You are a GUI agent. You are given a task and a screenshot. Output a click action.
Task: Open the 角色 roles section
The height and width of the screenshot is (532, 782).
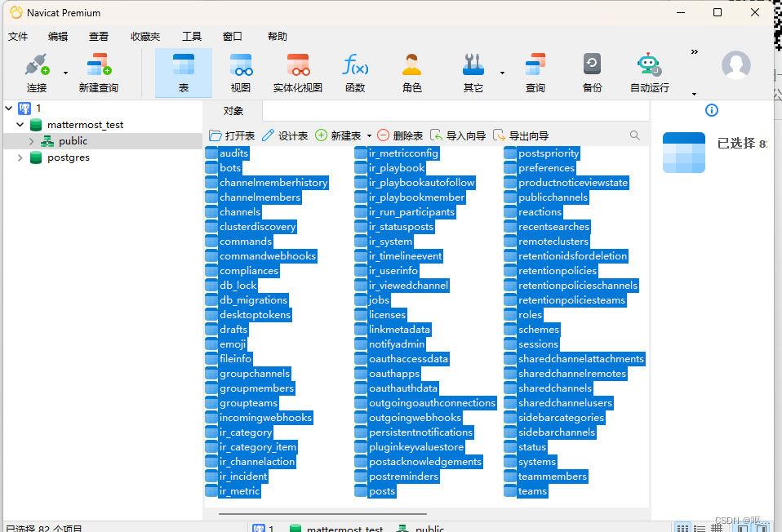coord(412,73)
